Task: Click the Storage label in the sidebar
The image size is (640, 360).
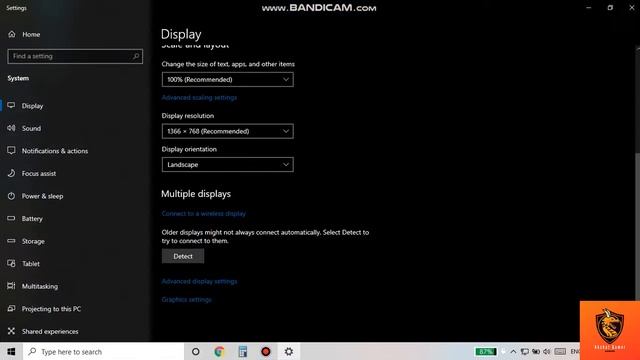Action: click(x=33, y=241)
